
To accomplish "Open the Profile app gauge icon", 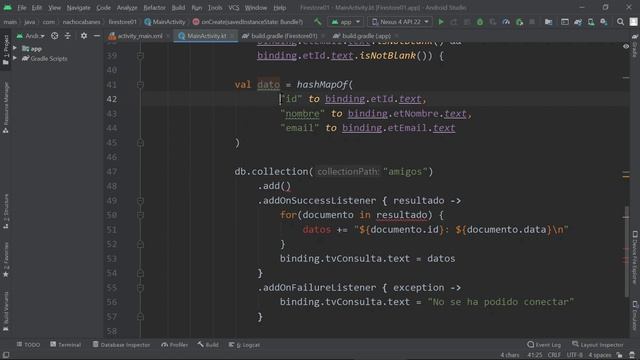I will coord(506,22).
